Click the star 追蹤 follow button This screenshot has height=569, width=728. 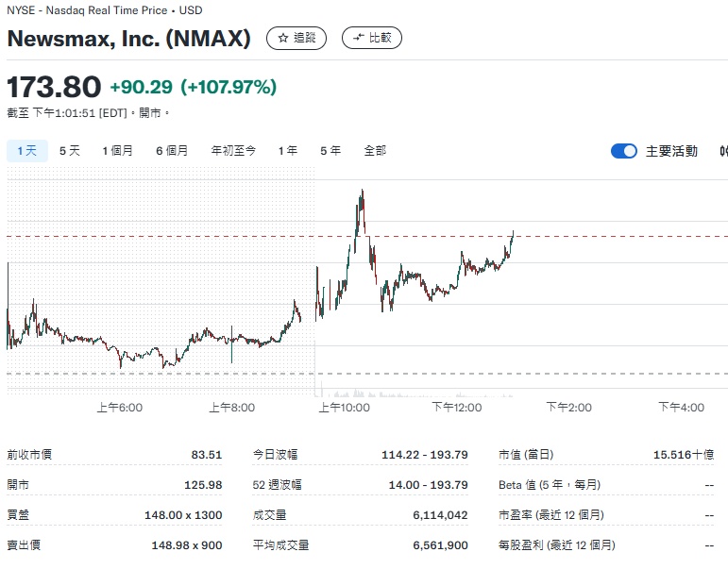click(x=296, y=38)
